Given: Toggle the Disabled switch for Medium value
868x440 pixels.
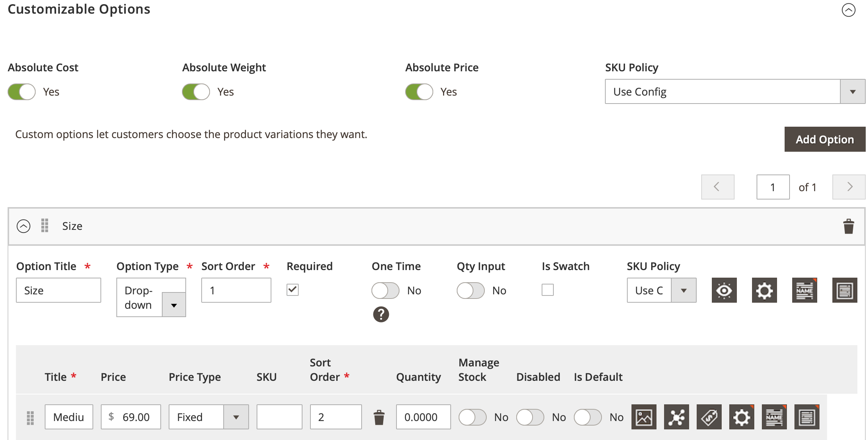Looking at the screenshot, I should click(x=530, y=417).
